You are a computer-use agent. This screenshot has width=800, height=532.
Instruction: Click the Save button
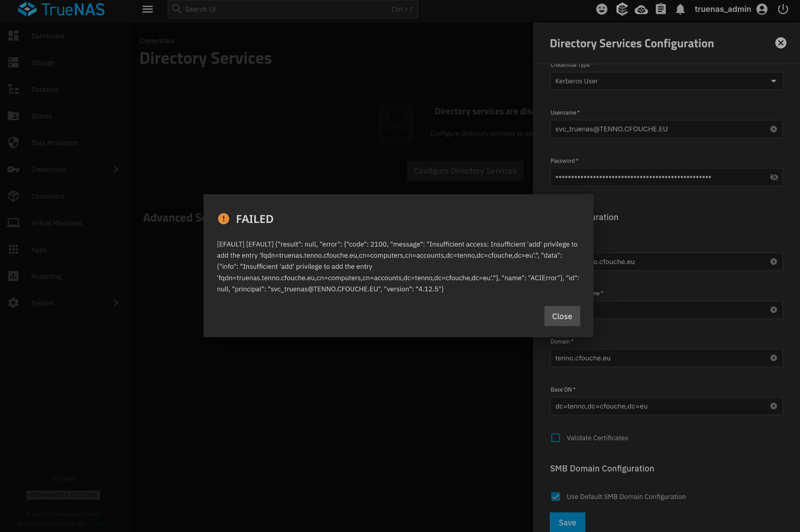tap(567, 522)
